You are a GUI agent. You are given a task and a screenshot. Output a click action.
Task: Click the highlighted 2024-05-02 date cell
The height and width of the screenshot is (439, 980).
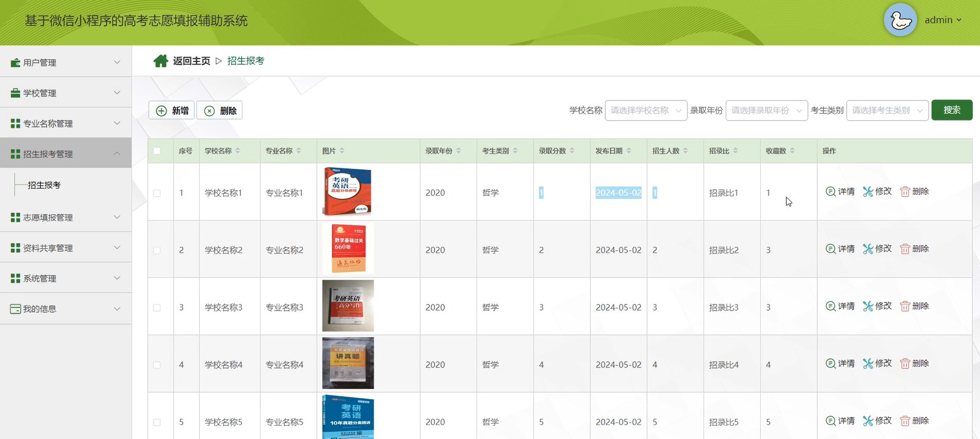[619, 193]
